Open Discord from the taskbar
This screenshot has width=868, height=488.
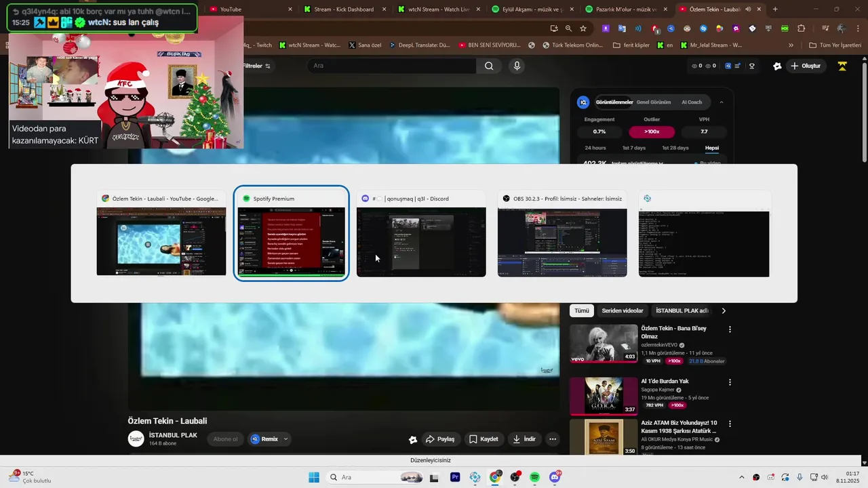click(x=555, y=477)
